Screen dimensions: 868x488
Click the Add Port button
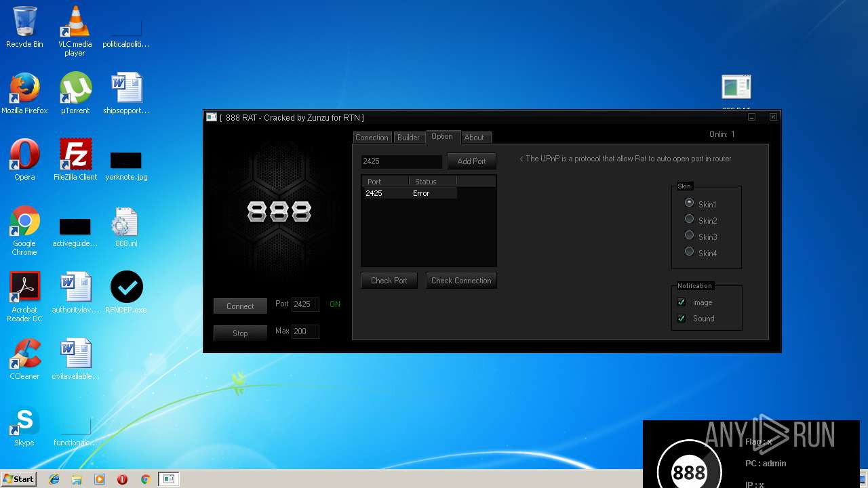tap(471, 161)
